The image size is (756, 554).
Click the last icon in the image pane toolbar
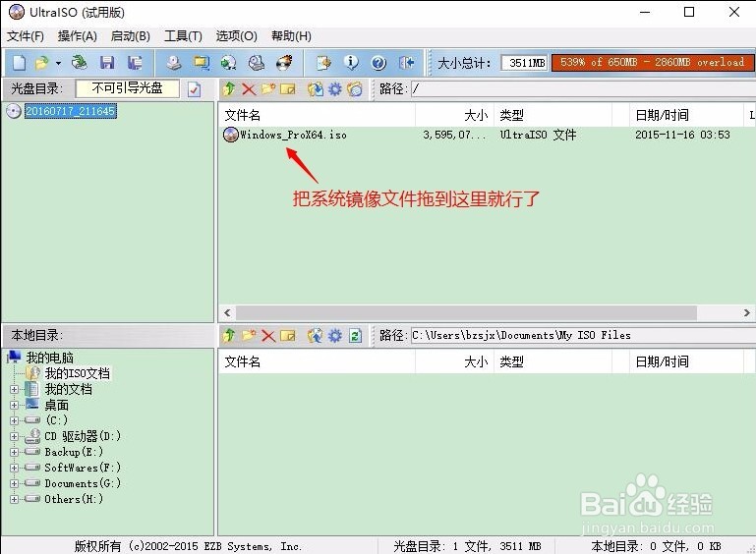coord(355,89)
